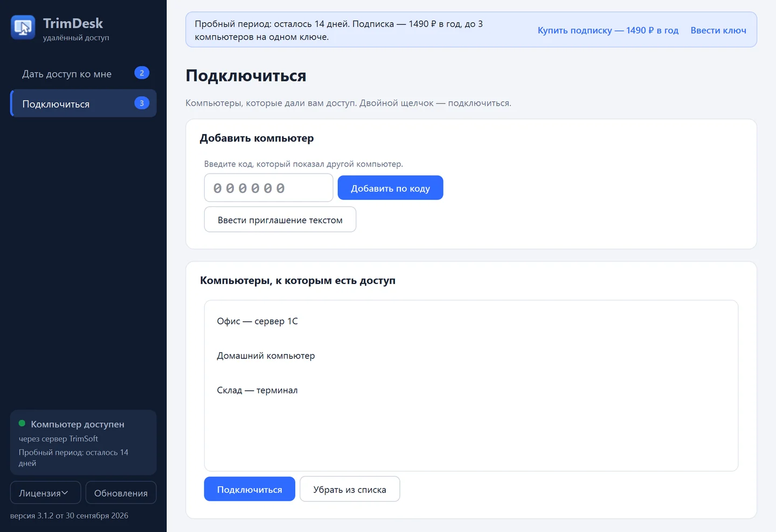The image size is (776, 532).
Task: Click the TrimDesk logo icon
Action: 23,27
